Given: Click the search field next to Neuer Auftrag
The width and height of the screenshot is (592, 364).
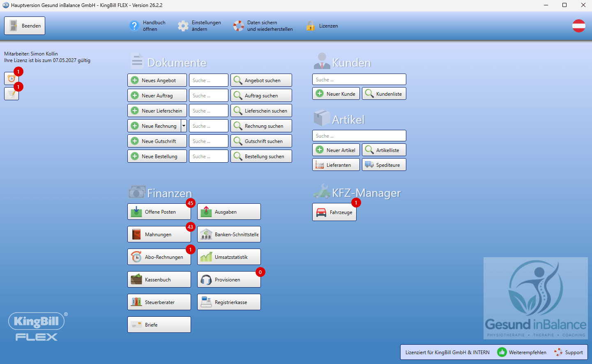Looking at the screenshot, I should coord(209,95).
